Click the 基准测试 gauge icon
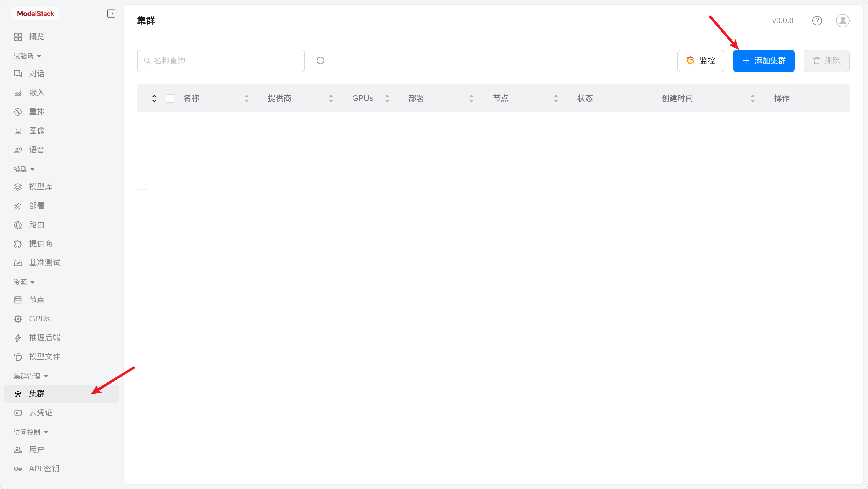Image resolution: width=868 pixels, height=489 pixels. pos(18,263)
